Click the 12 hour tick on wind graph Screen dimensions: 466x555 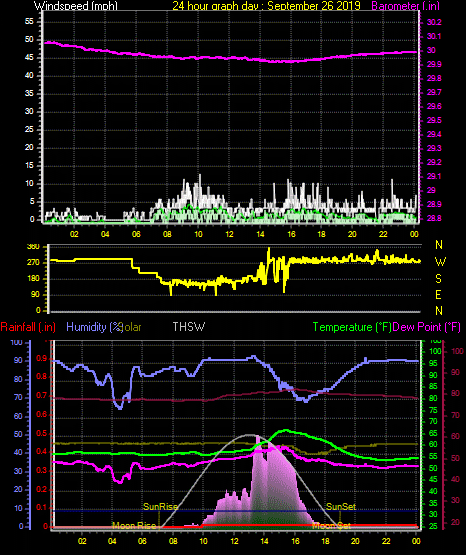point(229,234)
